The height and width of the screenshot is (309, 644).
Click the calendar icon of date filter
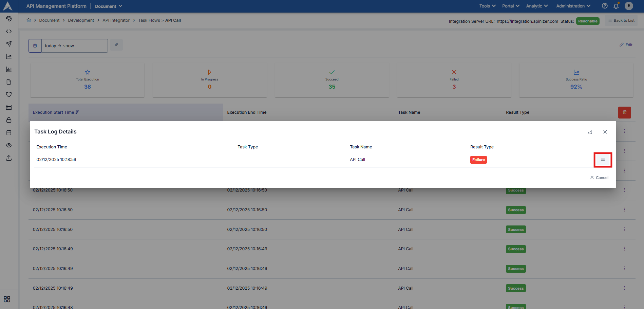35,46
